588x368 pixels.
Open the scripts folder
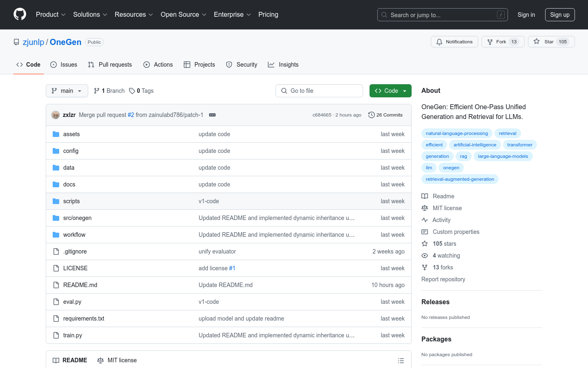71,201
